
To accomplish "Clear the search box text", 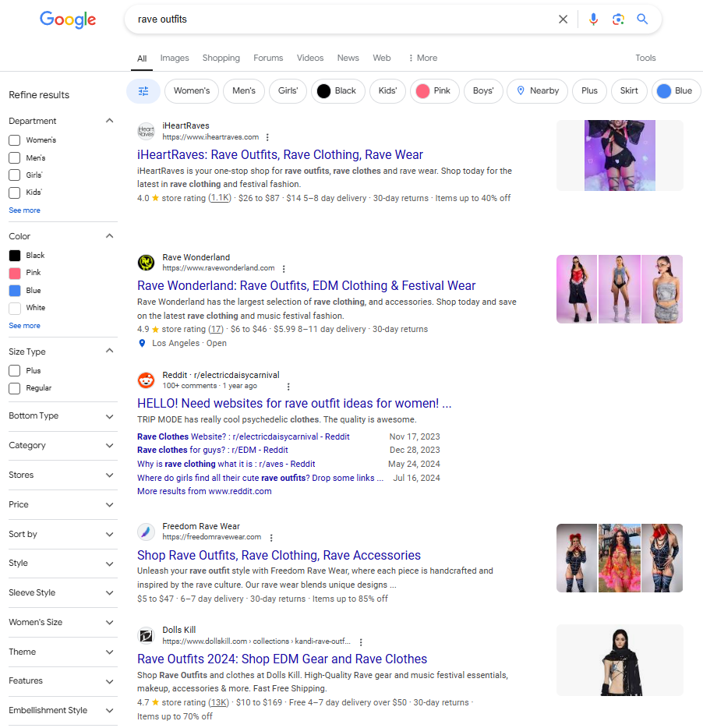I will [x=563, y=19].
